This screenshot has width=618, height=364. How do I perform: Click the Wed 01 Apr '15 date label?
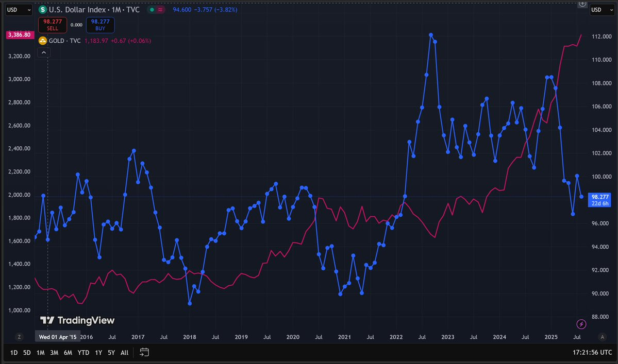[58, 337]
